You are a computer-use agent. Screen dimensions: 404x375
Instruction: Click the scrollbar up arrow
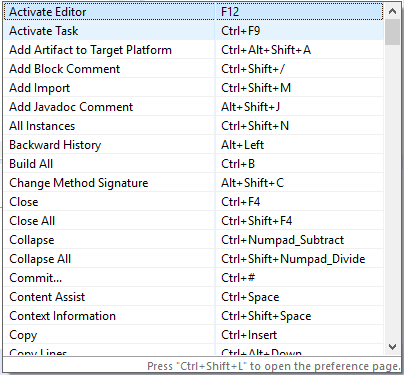point(392,11)
